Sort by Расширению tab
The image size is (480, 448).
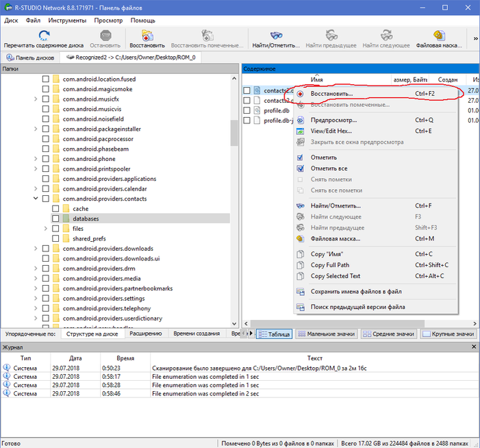click(x=146, y=334)
